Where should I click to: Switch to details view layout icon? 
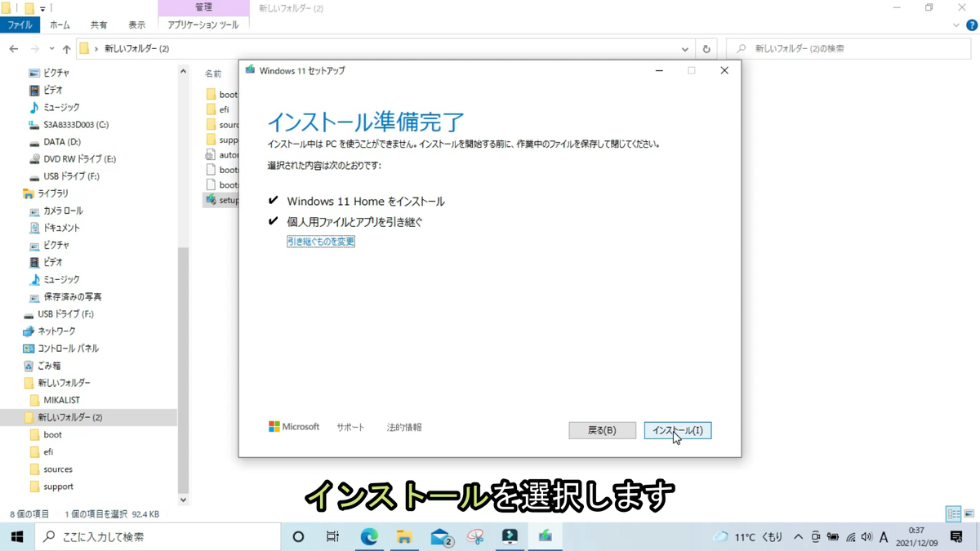(954, 514)
